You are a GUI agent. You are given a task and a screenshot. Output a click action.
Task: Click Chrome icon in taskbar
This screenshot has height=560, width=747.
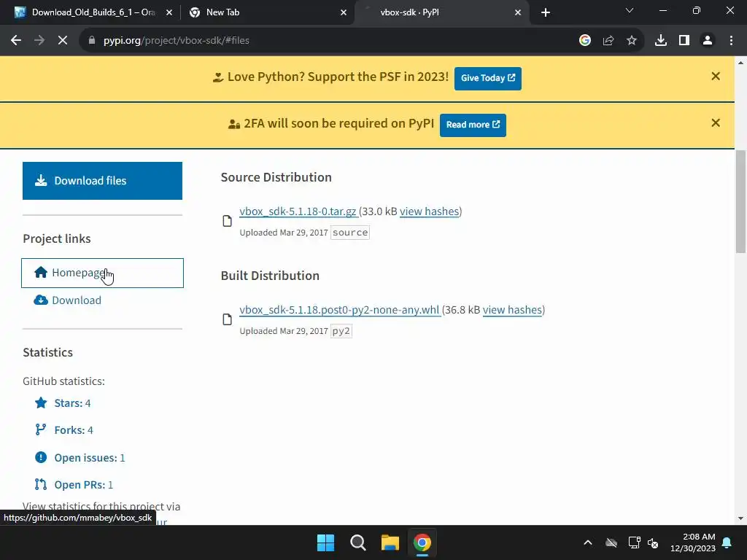(422, 542)
